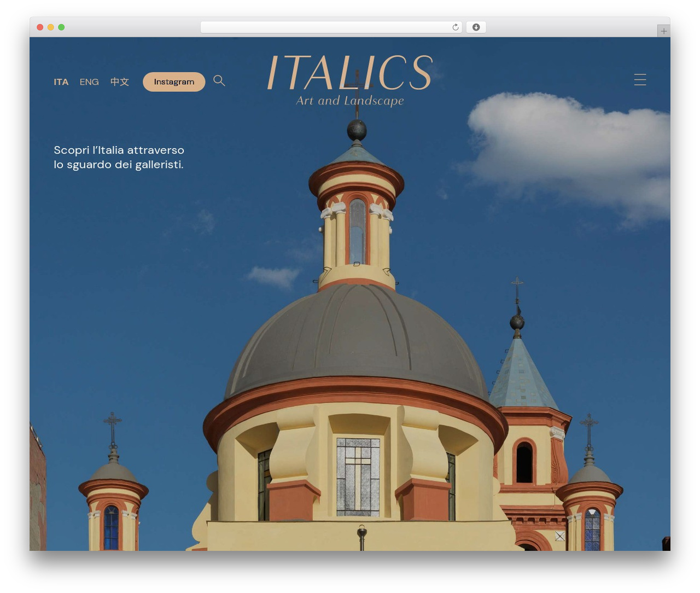Reload the page via browser refresh icon
This screenshot has height=593, width=700.
click(456, 27)
